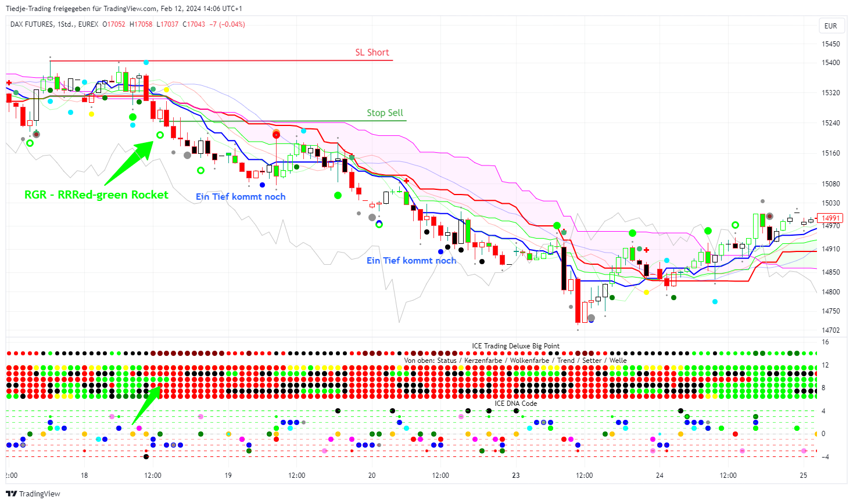Open the EUR currency selector
Viewport: 853px width, 504px height.
(831, 26)
